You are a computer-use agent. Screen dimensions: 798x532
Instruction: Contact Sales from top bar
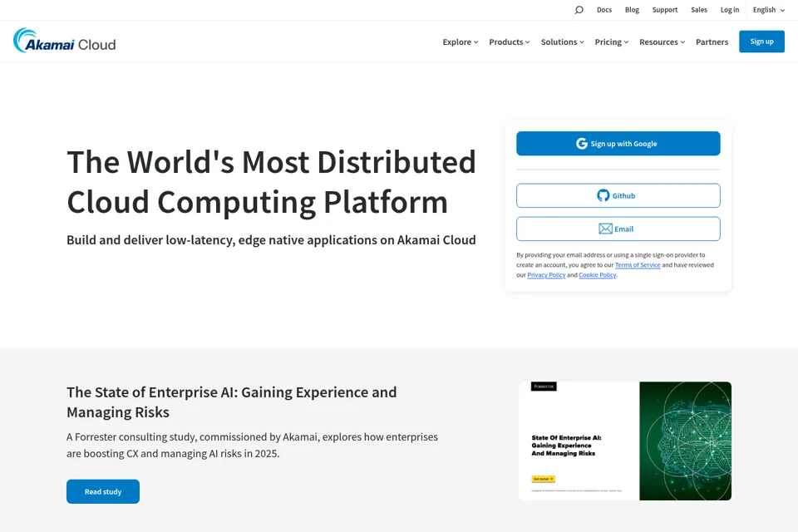click(699, 10)
